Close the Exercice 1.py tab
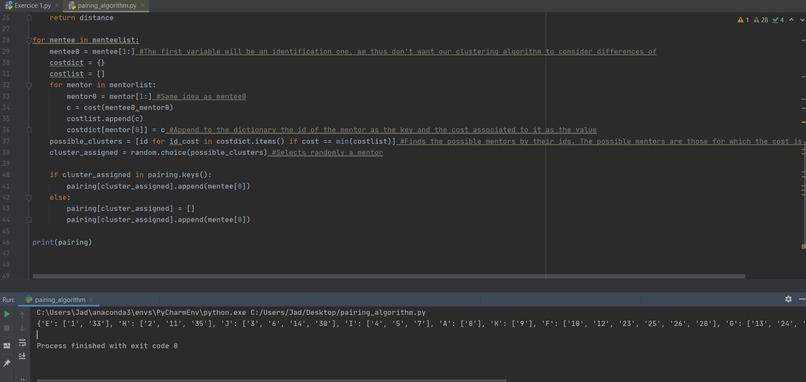Viewport: 806px width, 382px height. 57,6
